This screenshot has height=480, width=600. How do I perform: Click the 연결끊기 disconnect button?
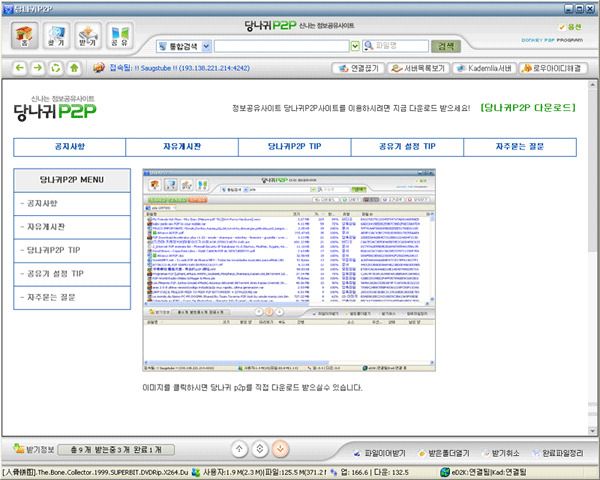click(x=358, y=68)
